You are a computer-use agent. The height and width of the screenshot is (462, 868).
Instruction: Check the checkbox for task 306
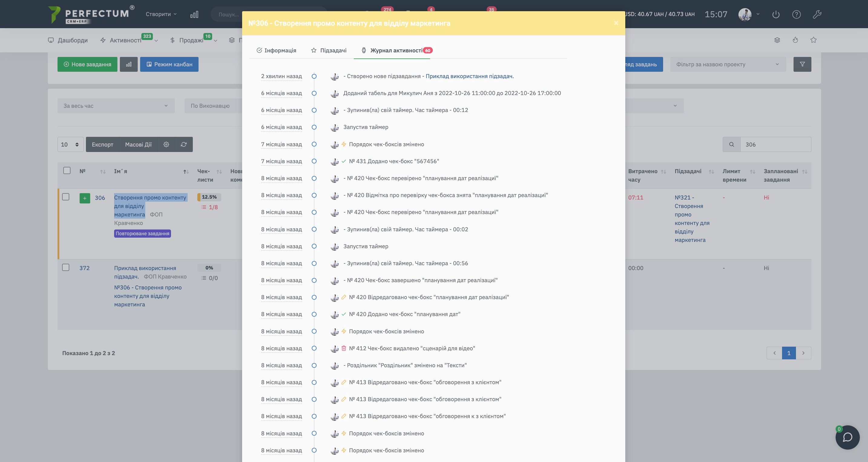click(66, 197)
